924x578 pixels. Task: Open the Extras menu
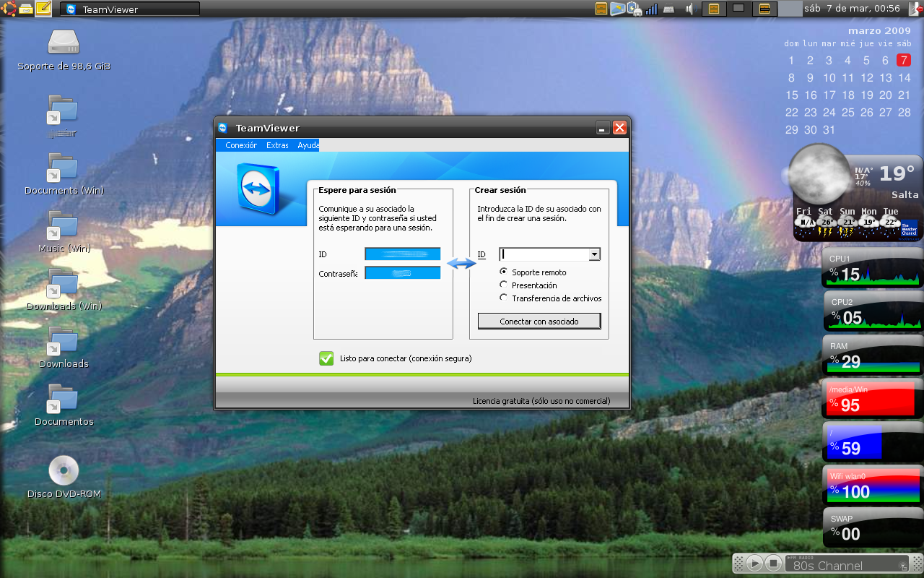276,144
